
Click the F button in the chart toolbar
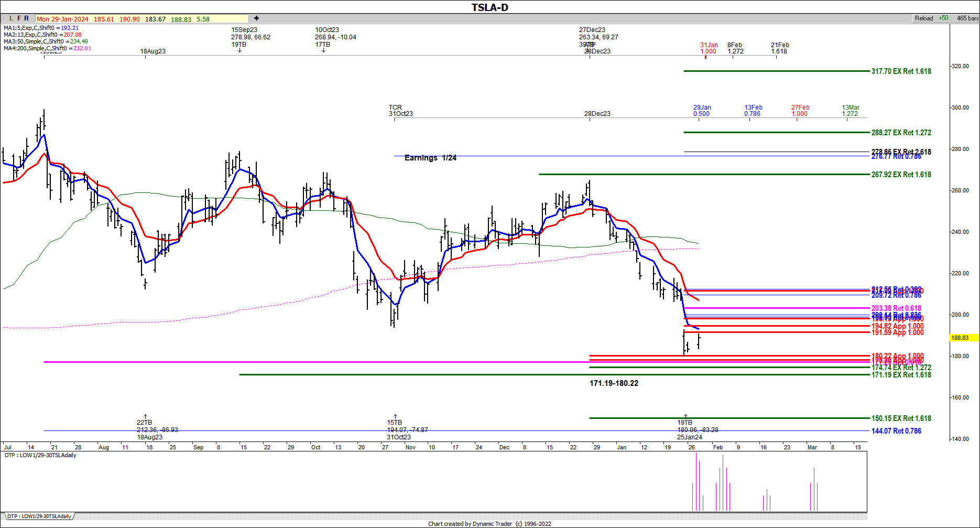(x=19, y=18)
